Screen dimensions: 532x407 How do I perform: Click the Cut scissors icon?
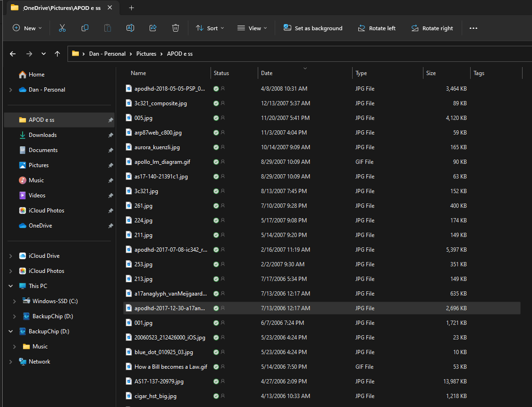tap(62, 28)
